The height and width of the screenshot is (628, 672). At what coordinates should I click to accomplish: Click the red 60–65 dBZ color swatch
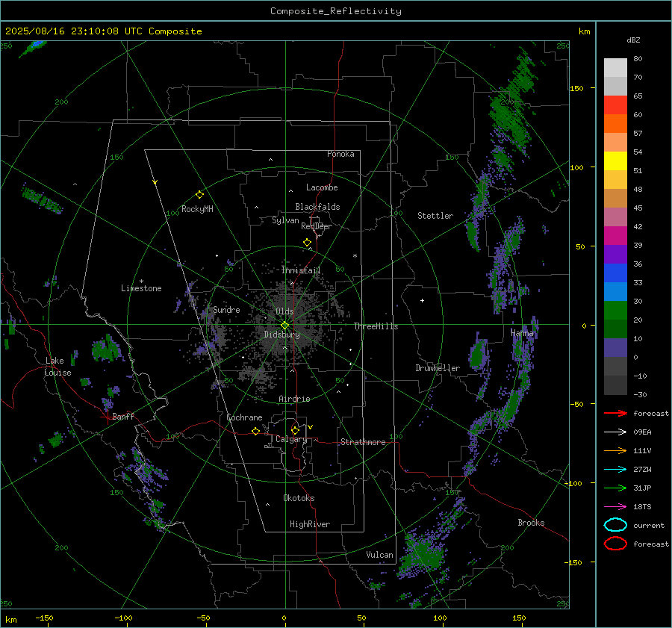tap(615, 105)
